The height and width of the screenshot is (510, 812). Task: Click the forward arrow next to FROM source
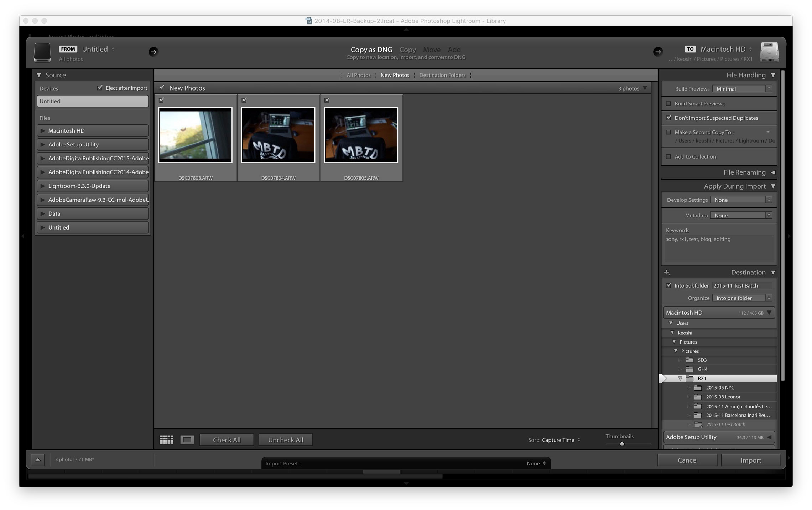tap(153, 51)
